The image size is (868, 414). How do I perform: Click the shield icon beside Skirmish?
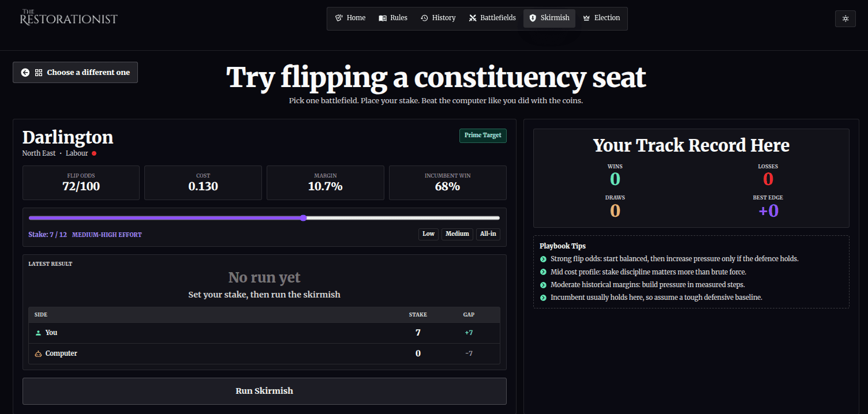(533, 18)
